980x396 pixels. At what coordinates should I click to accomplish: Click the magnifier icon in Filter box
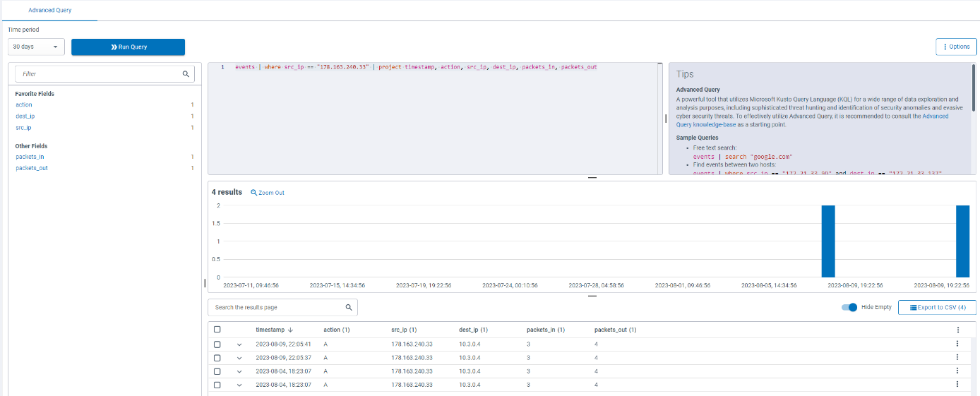pos(186,73)
